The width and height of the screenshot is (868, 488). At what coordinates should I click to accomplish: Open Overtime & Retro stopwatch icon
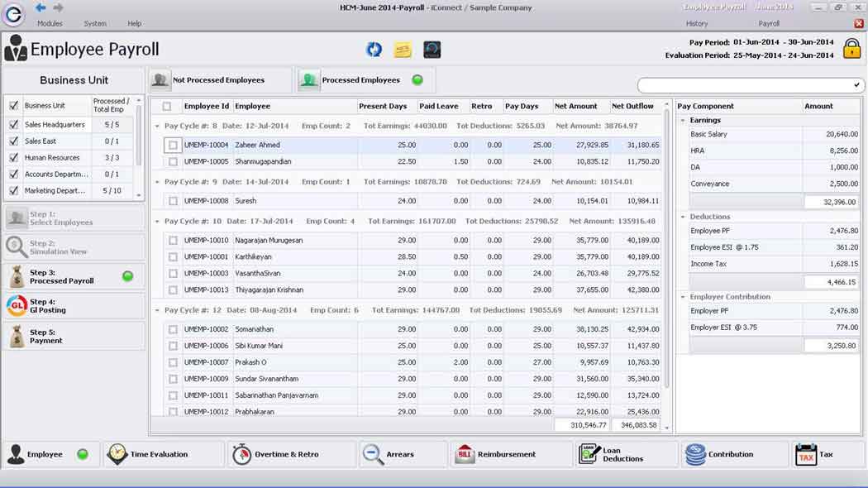(x=241, y=454)
